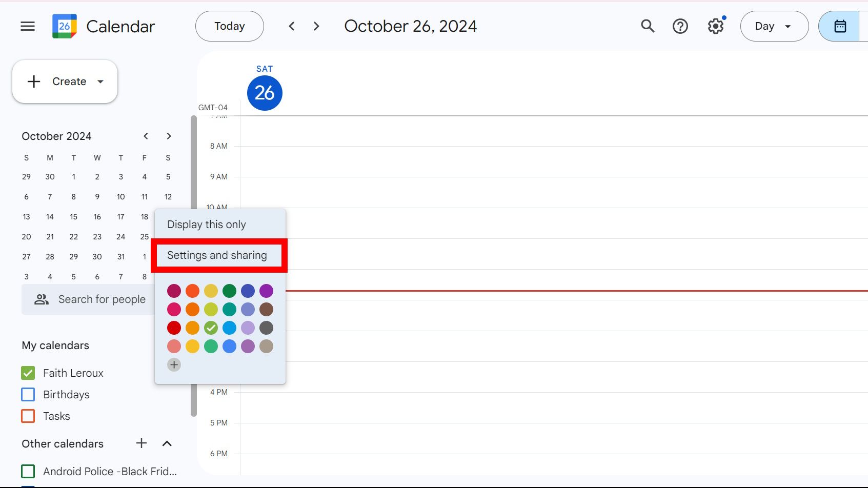The width and height of the screenshot is (868, 488).
Task: Show previous month in mini calendar
Action: pos(146,136)
